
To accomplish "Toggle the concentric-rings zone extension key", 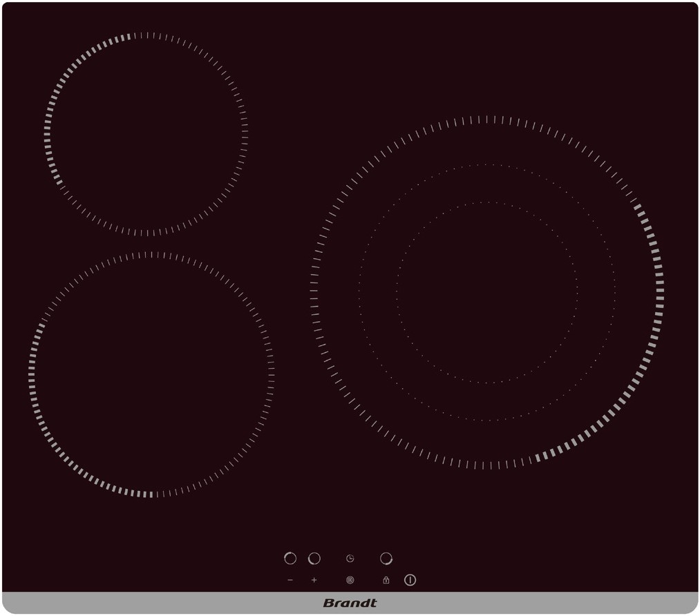I will [x=350, y=580].
